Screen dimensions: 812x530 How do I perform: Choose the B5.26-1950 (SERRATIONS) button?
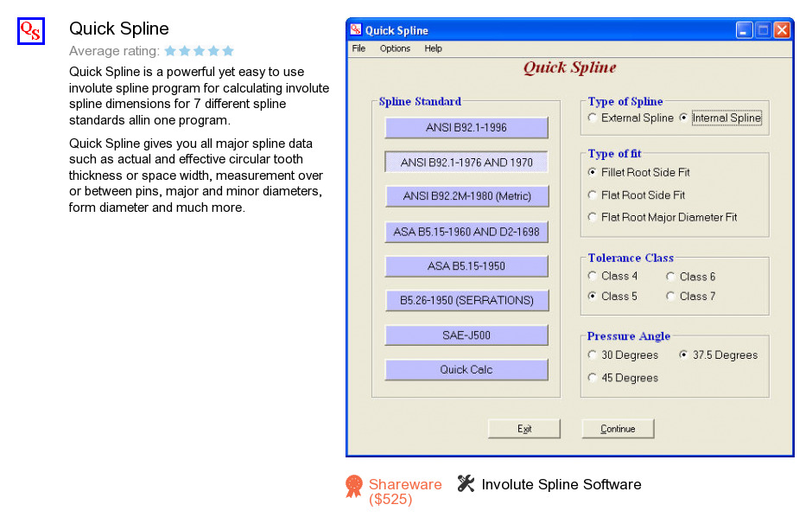(x=466, y=301)
